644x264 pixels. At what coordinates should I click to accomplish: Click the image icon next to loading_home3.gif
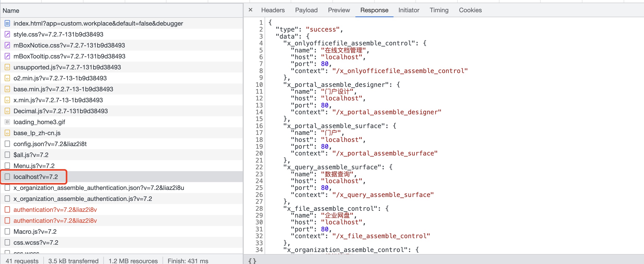click(7, 122)
